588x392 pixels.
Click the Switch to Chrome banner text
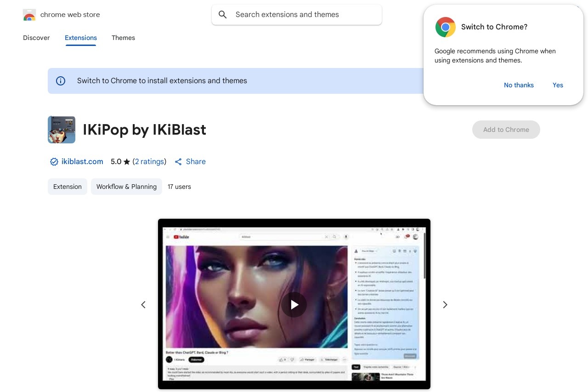pos(162,81)
